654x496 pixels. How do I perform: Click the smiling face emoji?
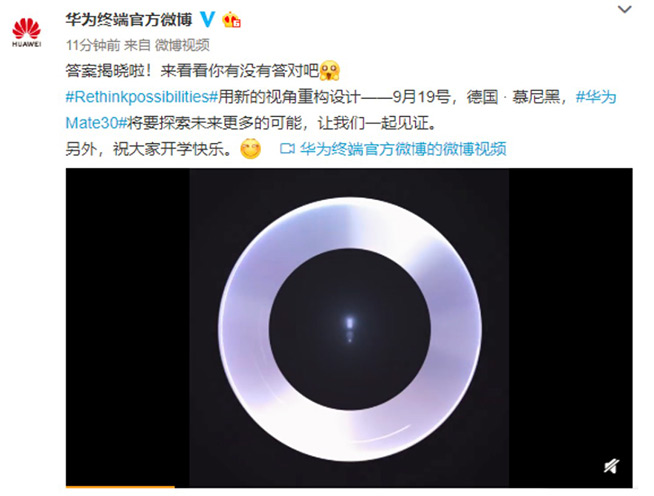coord(250,149)
